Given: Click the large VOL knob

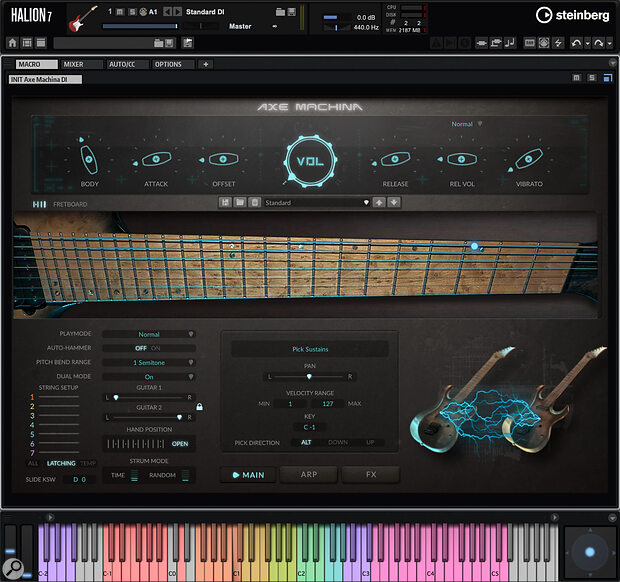Looking at the screenshot, I should coord(310,161).
